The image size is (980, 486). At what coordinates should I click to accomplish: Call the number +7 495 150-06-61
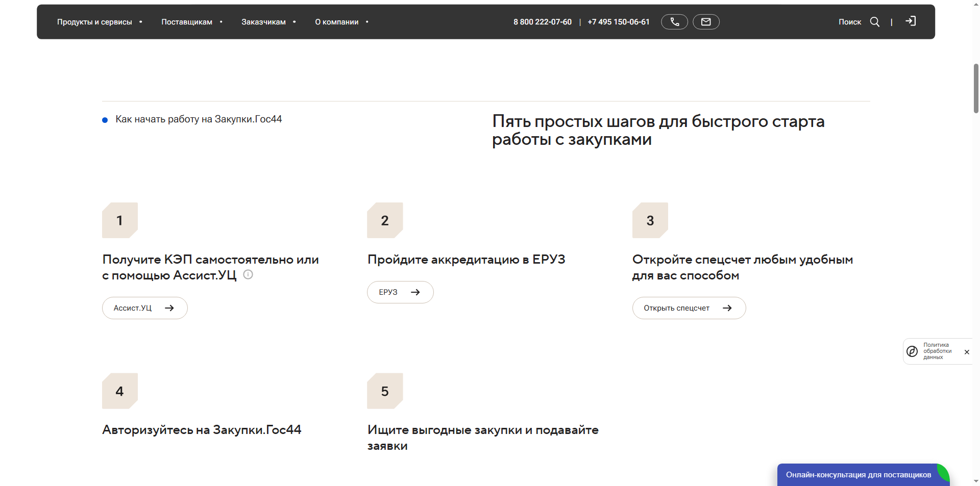pos(619,22)
